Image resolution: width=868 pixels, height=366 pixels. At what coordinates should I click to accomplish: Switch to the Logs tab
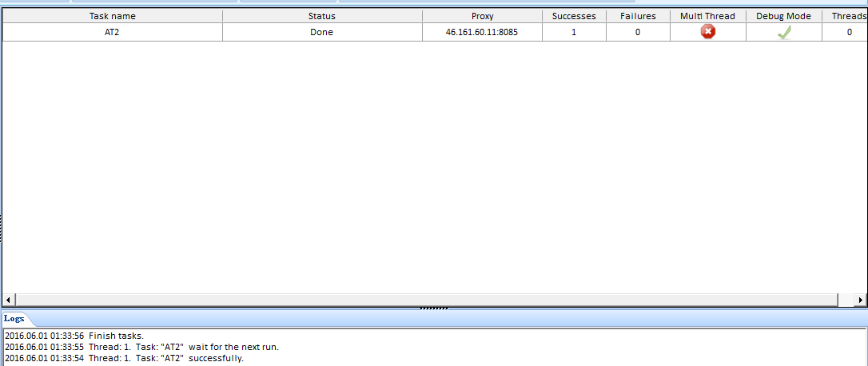(x=14, y=318)
